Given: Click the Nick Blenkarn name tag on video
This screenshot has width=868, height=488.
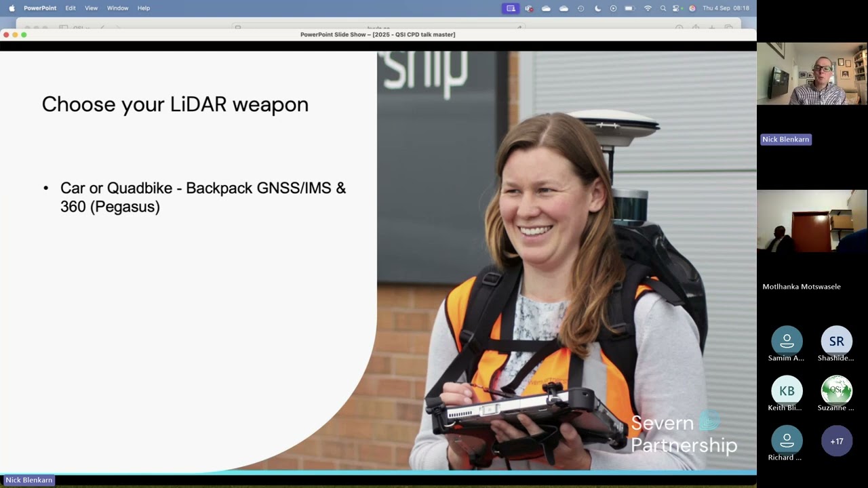Looking at the screenshot, I should pyautogui.click(x=785, y=139).
